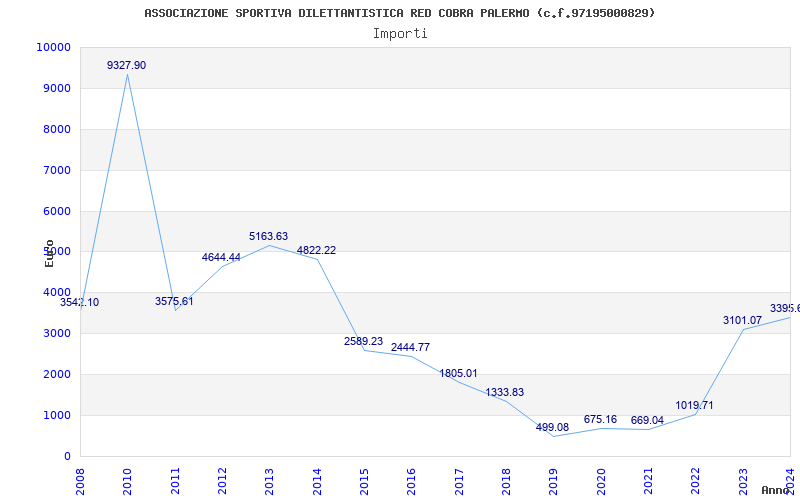
Task: Select the 1805.01 value label
Action: coord(458,373)
